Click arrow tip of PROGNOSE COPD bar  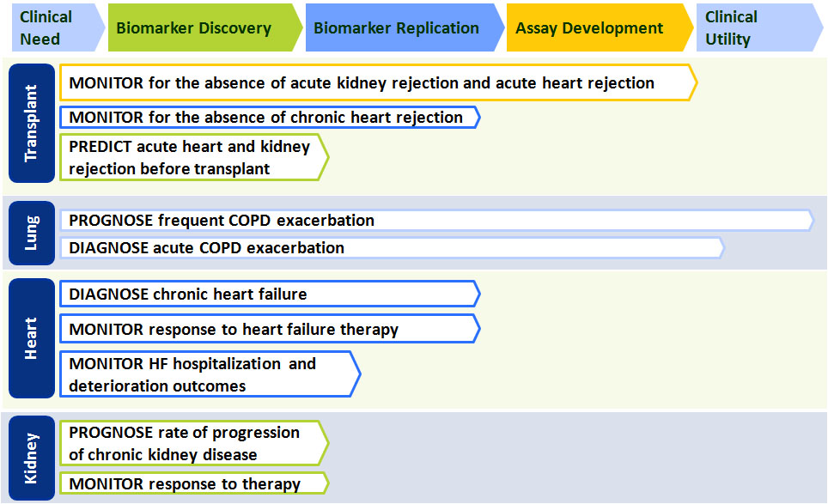[810, 220]
